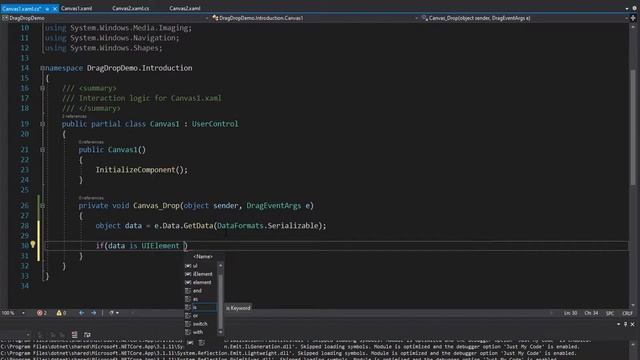Viewport: 640px width, 360px height.
Task: Click IntelliSense list scroll-up arrow
Action: 220,266
